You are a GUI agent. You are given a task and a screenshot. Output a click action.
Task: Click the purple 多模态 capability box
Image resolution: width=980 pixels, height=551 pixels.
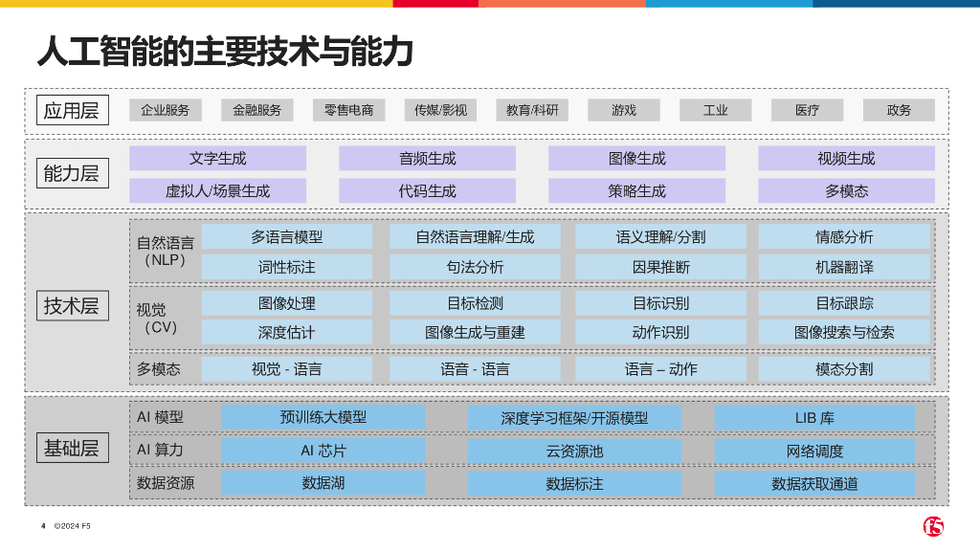click(x=846, y=191)
